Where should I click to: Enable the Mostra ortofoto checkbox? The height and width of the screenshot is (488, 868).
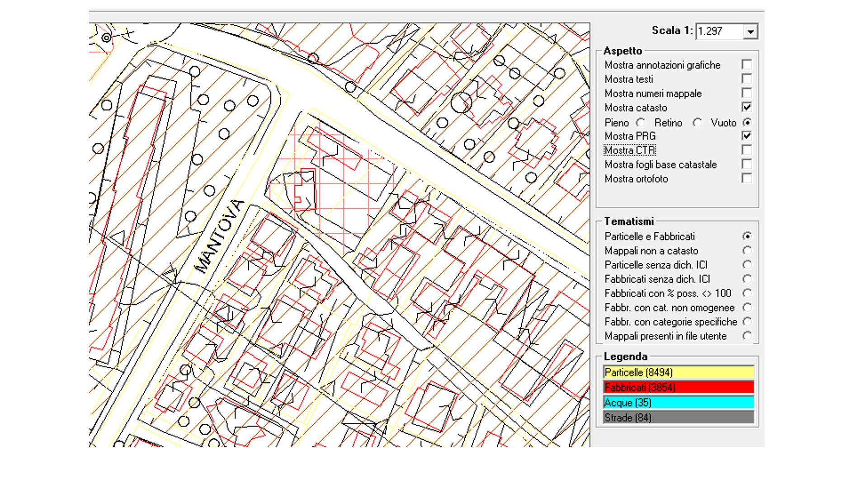(x=747, y=178)
